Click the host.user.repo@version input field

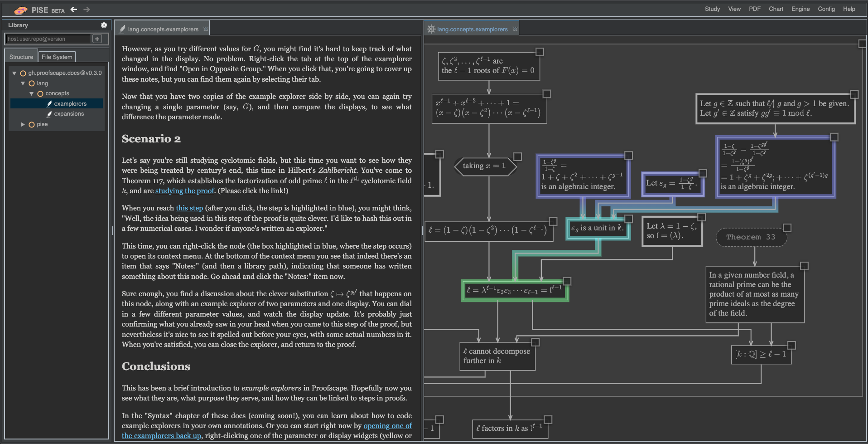coord(48,39)
